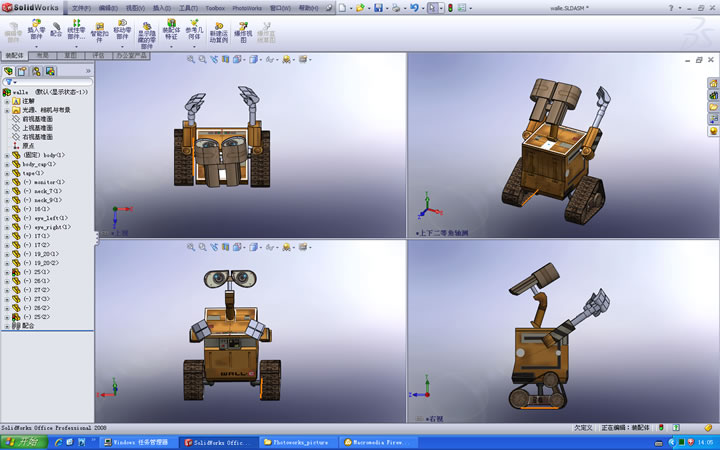Screen dimensions: 720x450
Task: Open the Design Library task pane icon
Action: click(x=713, y=95)
